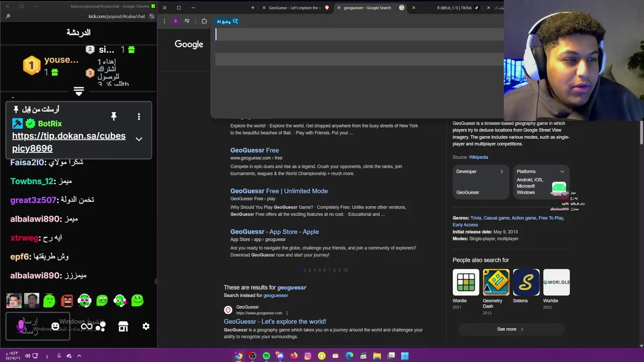Open the GeoGuessr Free search result
Viewport: 644px width, 362px height.
255,150
